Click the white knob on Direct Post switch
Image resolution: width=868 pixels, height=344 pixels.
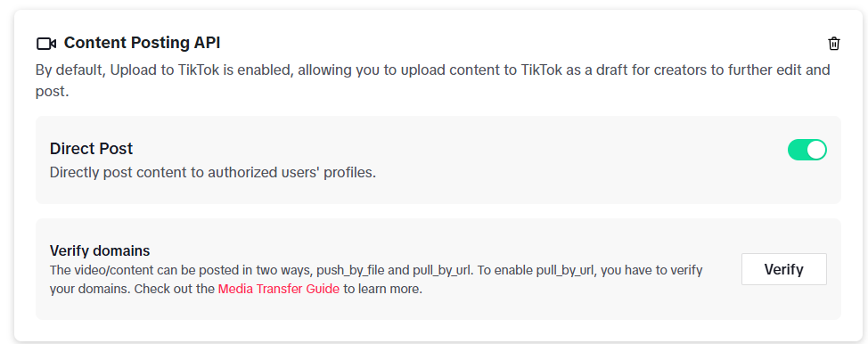click(816, 150)
